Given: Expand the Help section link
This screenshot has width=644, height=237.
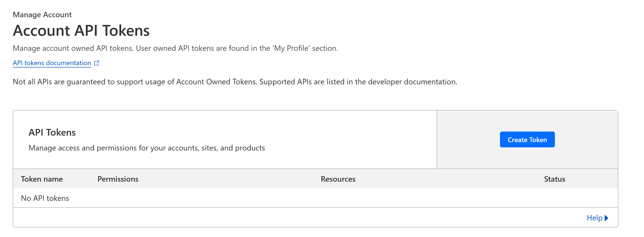Looking at the screenshot, I should (x=594, y=218).
